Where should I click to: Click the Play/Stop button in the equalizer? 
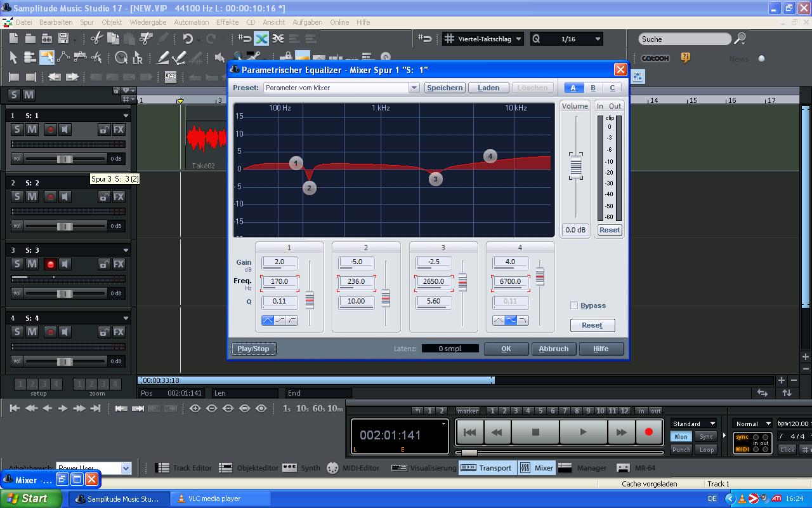(x=253, y=349)
